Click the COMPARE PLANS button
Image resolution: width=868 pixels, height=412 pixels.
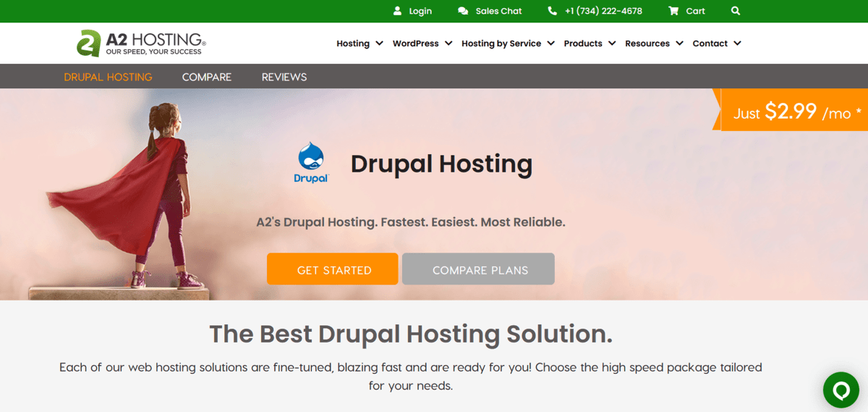(x=478, y=269)
